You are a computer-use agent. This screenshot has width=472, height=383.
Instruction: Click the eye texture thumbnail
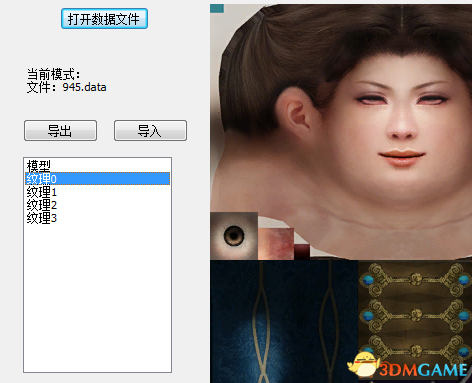[x=234, y=236]
